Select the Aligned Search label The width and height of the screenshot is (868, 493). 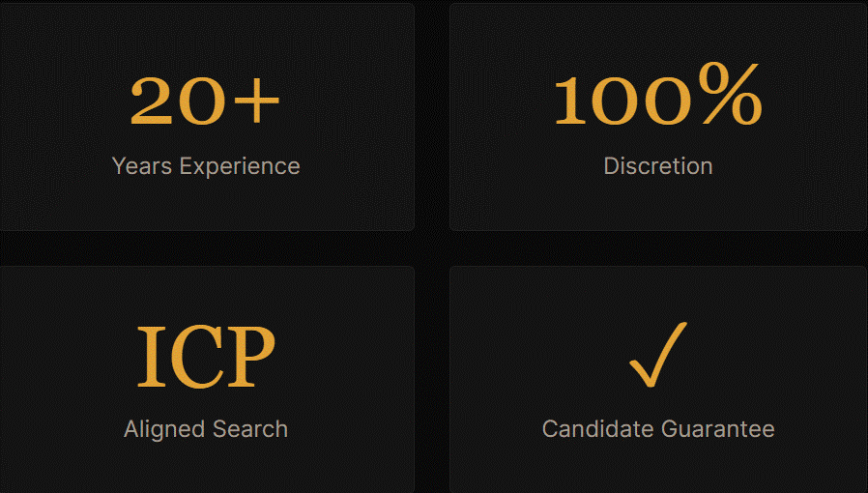point(206,429)
